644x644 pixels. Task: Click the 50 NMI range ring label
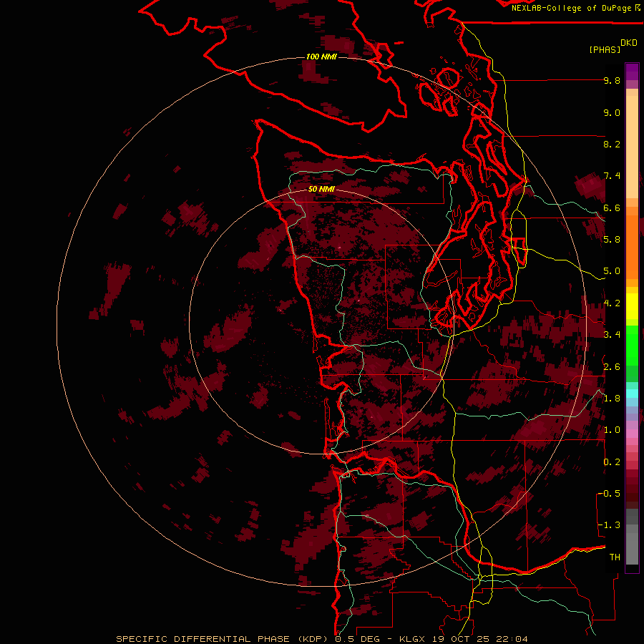tap(321, 189)
